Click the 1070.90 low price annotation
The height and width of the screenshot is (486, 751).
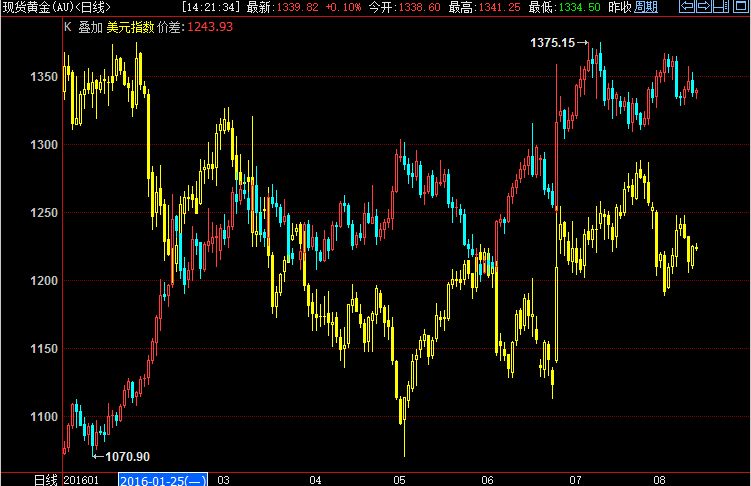pos(127,457)
